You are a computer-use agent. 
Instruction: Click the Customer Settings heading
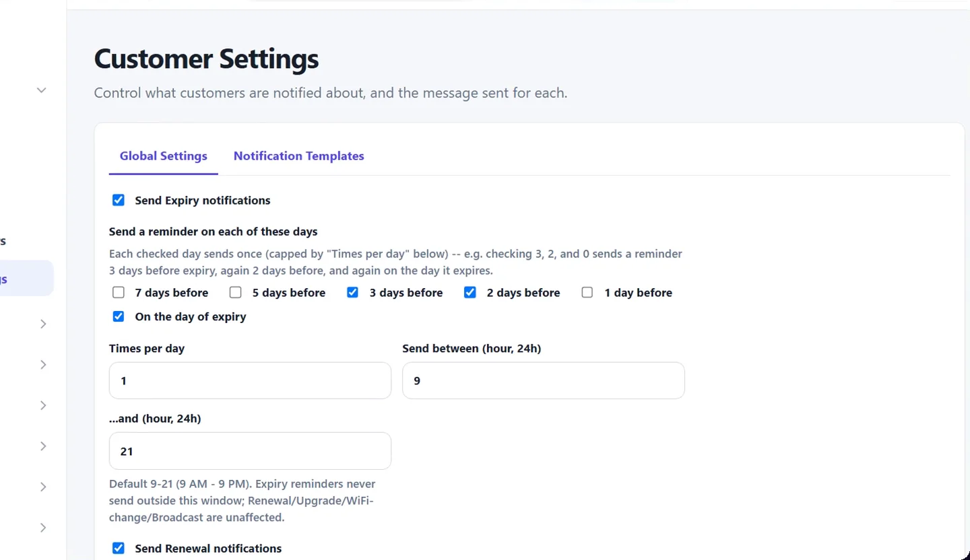coord(206,59)
